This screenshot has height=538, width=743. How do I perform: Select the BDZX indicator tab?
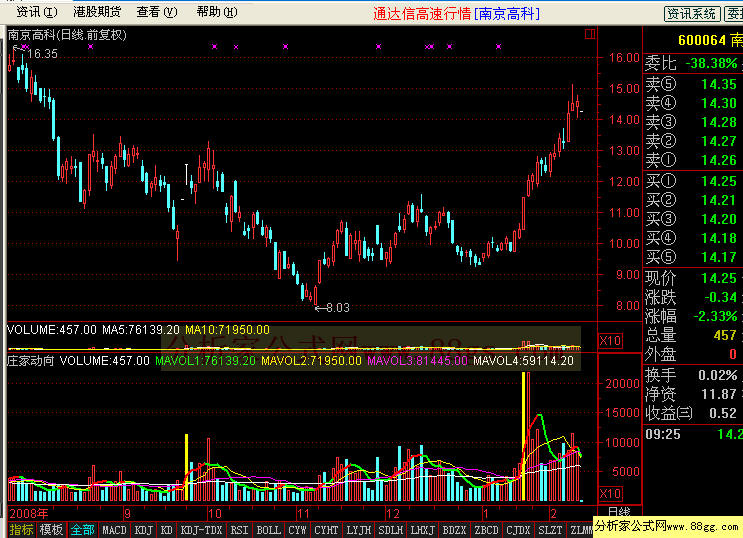point(454,530)
